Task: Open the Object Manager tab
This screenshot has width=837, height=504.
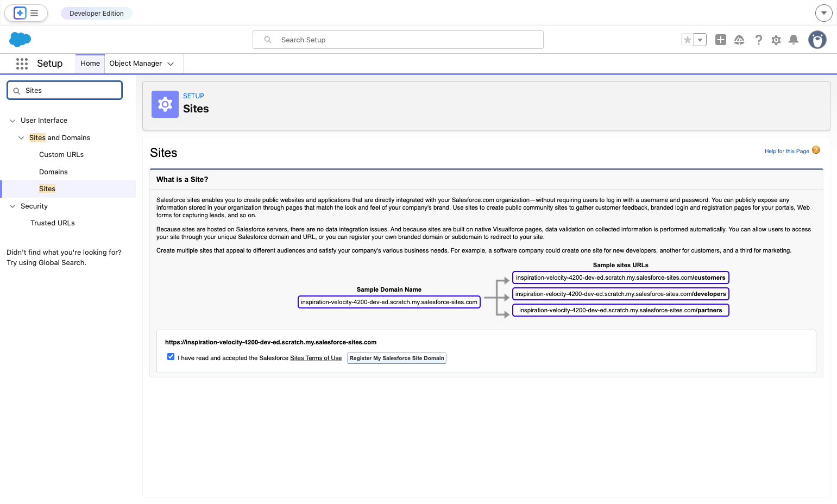Action: click(x=136, y=64)
